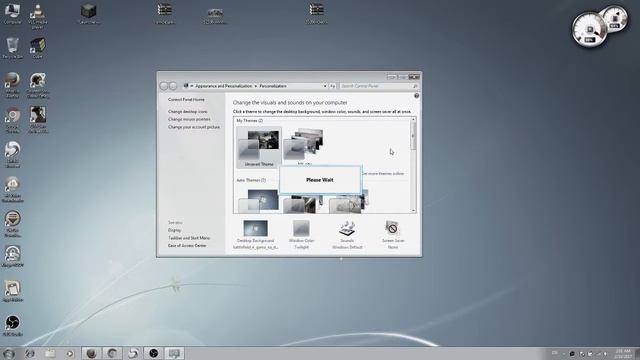Select the padlock desktop shortcut
This screenshot has width=640, height=360.
pos(12,256)
